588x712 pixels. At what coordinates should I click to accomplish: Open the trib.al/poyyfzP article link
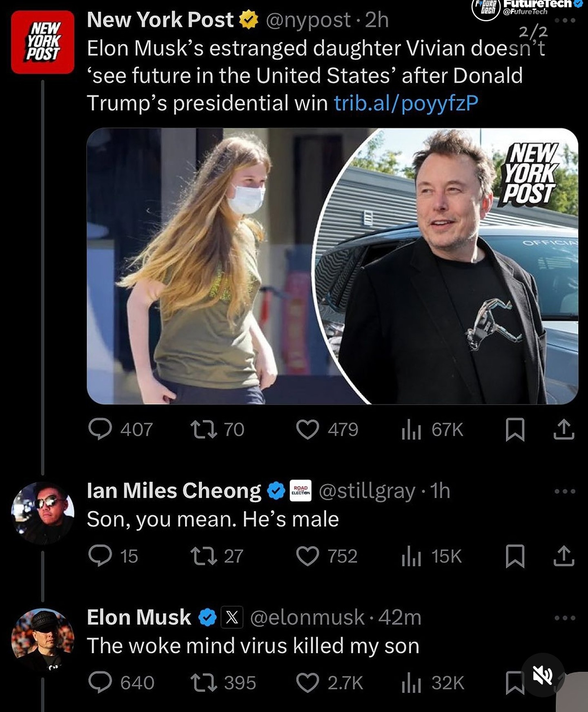(x=406, y=103)
